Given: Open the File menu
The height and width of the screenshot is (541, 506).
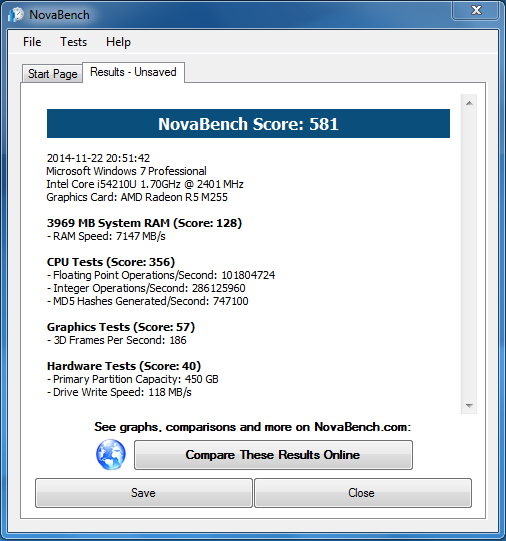Looking at the screenshot, I should (32, 42).
